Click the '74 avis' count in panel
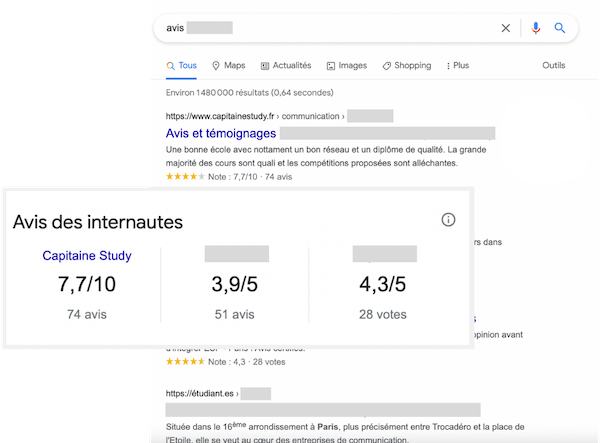The height and width of the screenshot is (443, 600). pyautogui.click(x=87, y=314)
